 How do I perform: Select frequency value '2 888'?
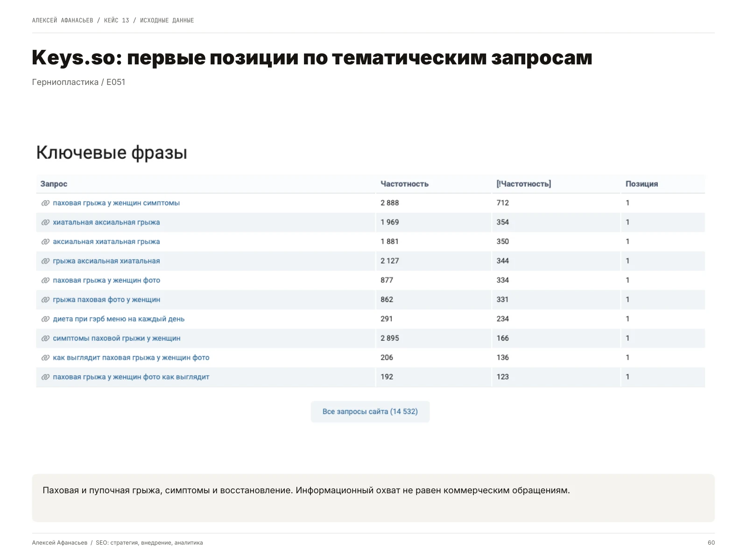point(390,203)
